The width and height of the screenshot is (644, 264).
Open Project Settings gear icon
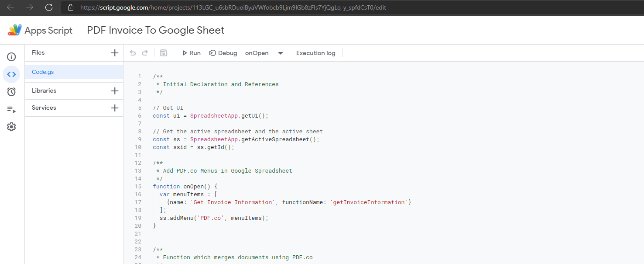tap(11, 127)
